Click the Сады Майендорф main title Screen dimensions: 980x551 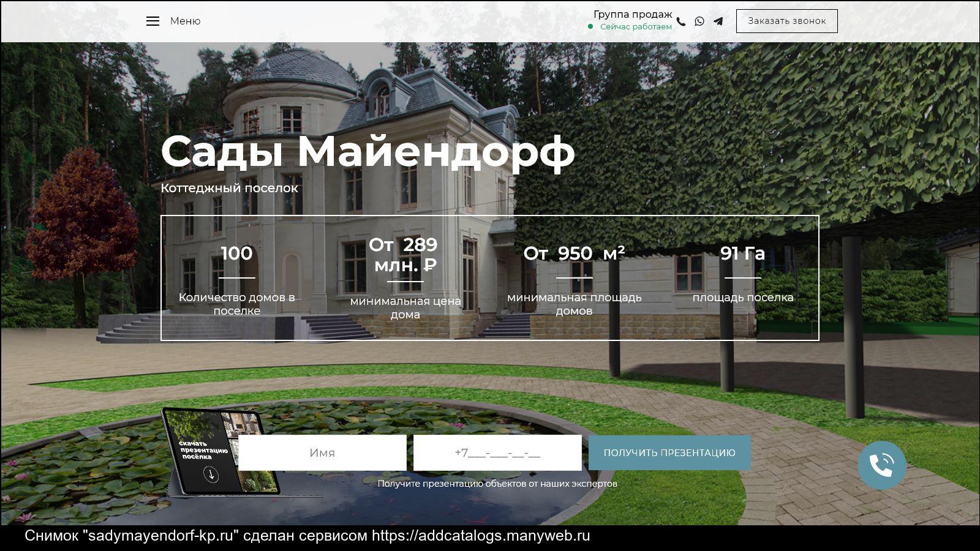click(x=367, y=151)
